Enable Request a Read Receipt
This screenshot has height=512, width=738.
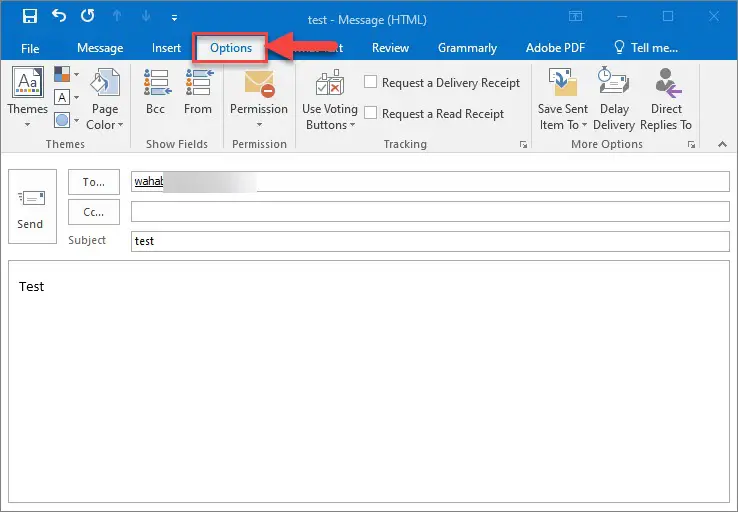coord(370,113)
